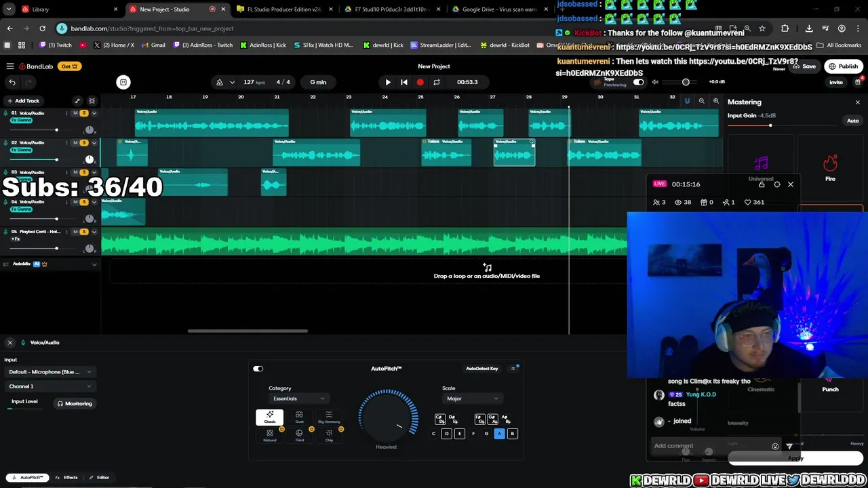Screen dimensions: 868x488
Task: Expand track 05 options chevron
Action: 94,232
